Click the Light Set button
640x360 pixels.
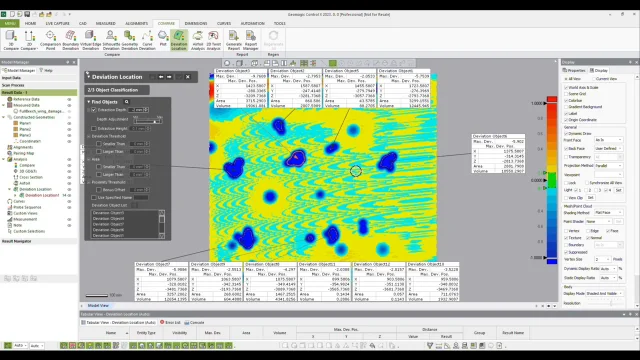tap(618, 190)
